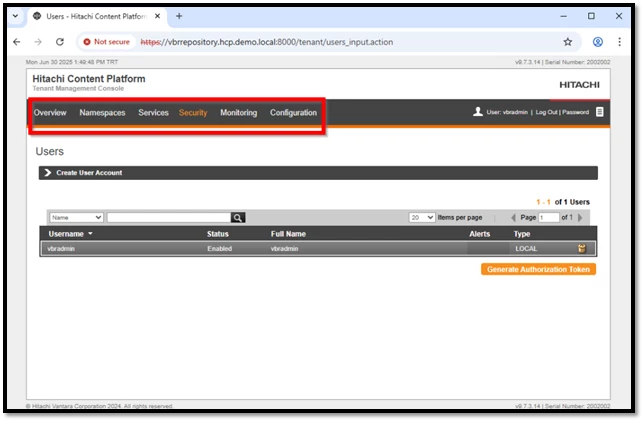The height and width of the screenshot is (422, 644).
Task: Click the Enabled status cell
Action: click(220, 249)
